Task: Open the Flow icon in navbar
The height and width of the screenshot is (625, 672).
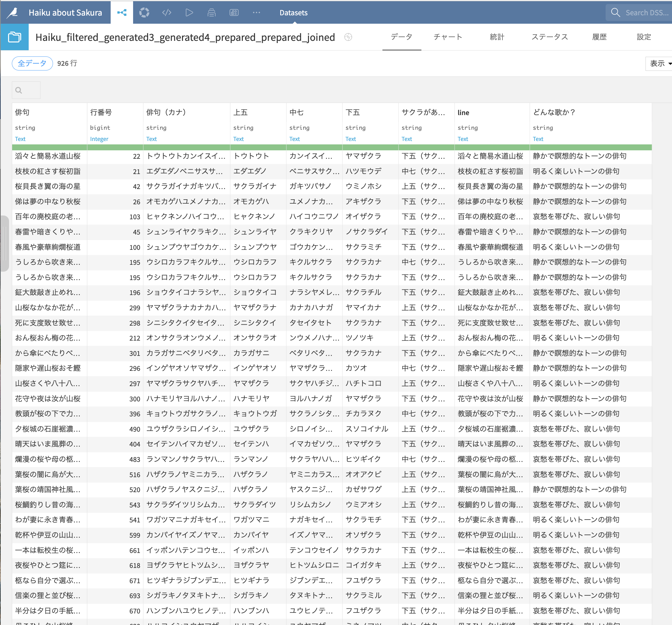Action: [x=122, y=13]
